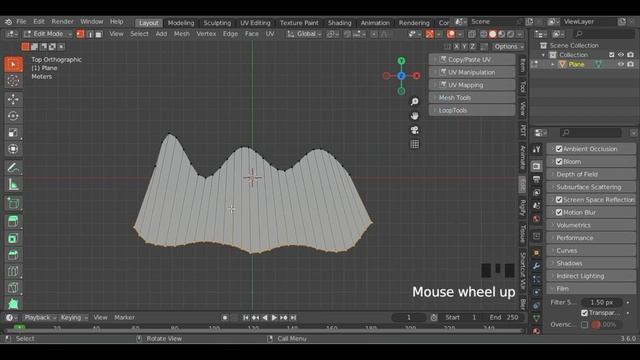Switch to face select mode
This screenshot has width=640, height=360.
coord(99,34)
